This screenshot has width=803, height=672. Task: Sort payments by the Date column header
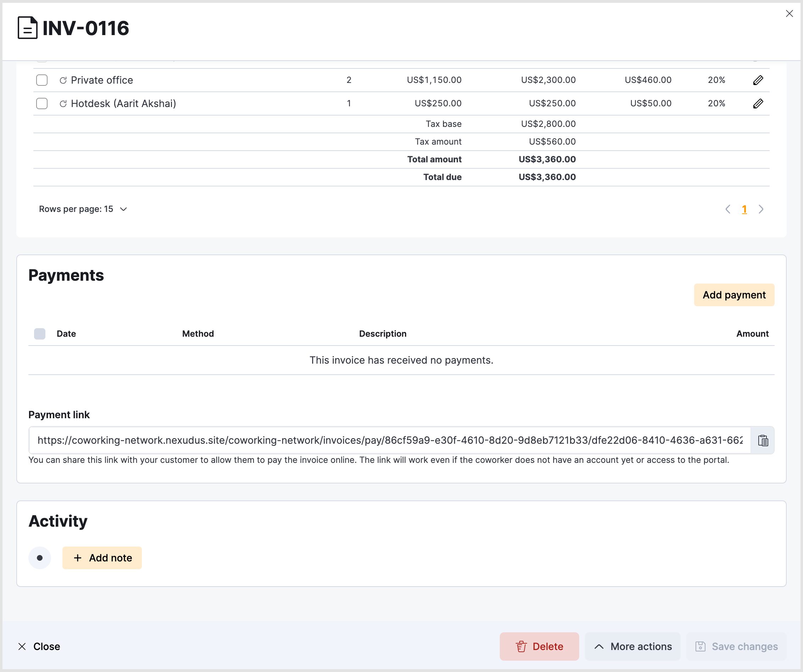66,334
